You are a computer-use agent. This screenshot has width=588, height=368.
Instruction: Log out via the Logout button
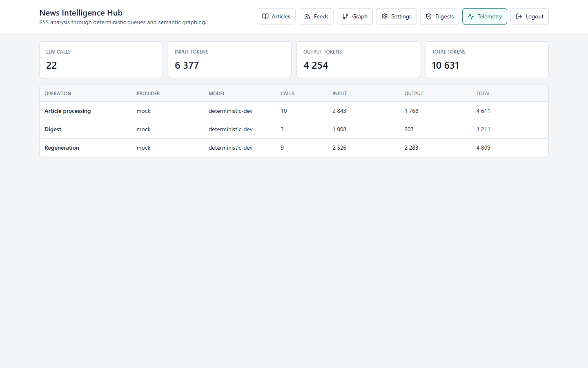[530, 16]
